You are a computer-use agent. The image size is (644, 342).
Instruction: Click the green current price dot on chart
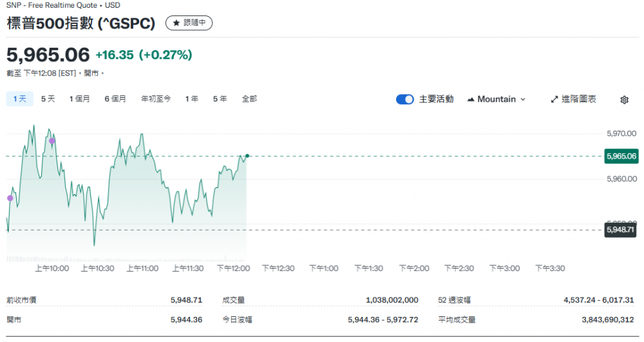[x=247, y=156]
